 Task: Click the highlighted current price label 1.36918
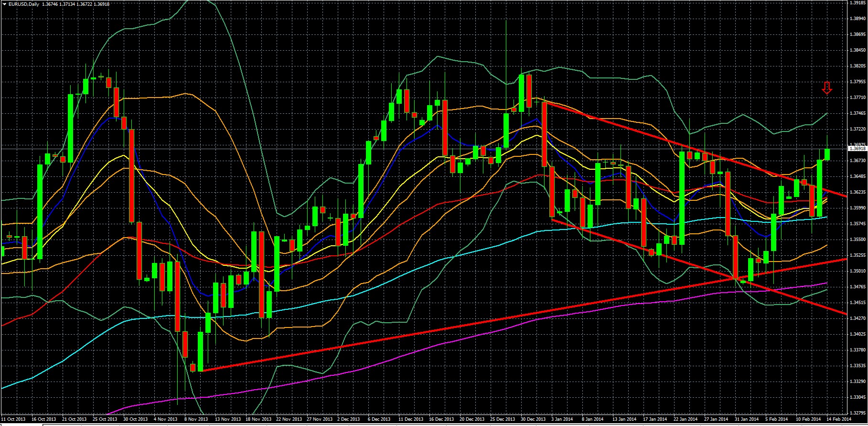pyautogui.click(x=857, y=149)
